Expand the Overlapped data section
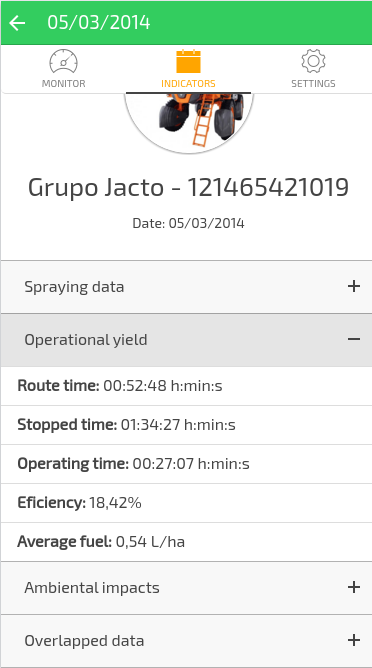 click(x=186, y=641)
